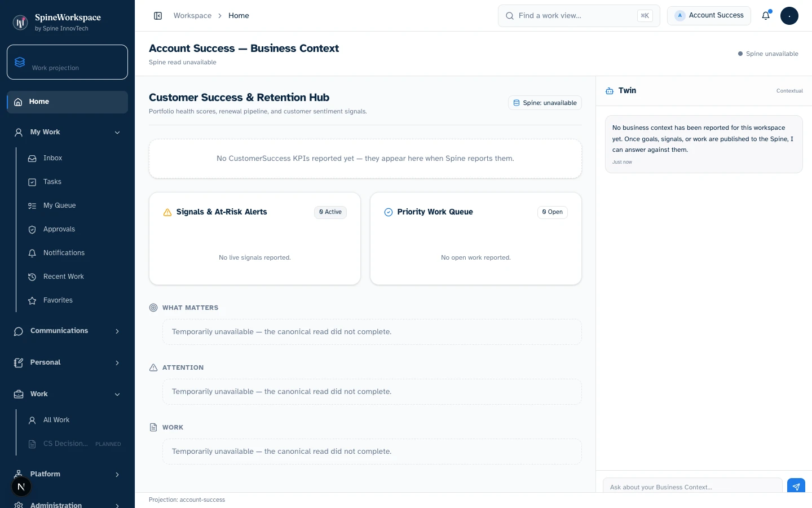The width and height of the screenshot is (812, 508).
Task: Click the Attention triangle icon
Action: click(153, 367)
